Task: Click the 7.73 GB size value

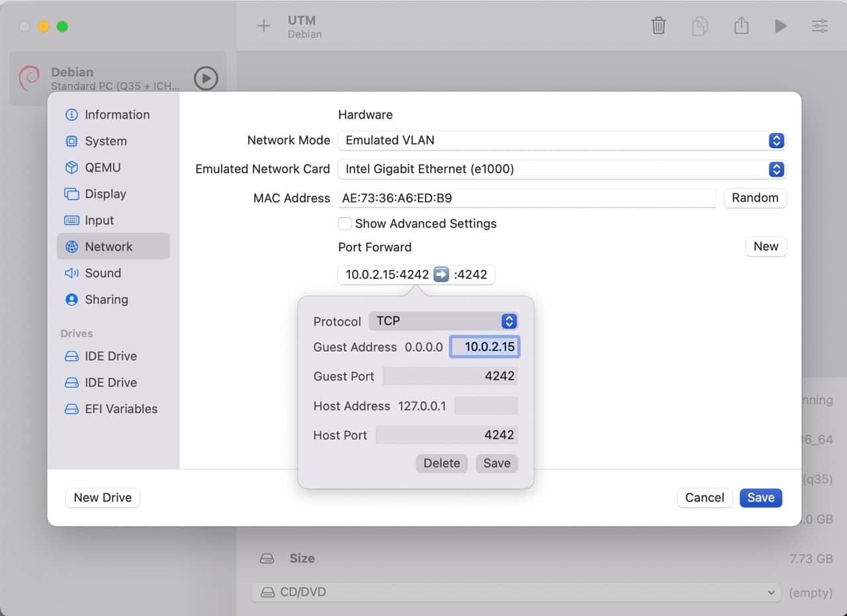Action: point(811,558)
